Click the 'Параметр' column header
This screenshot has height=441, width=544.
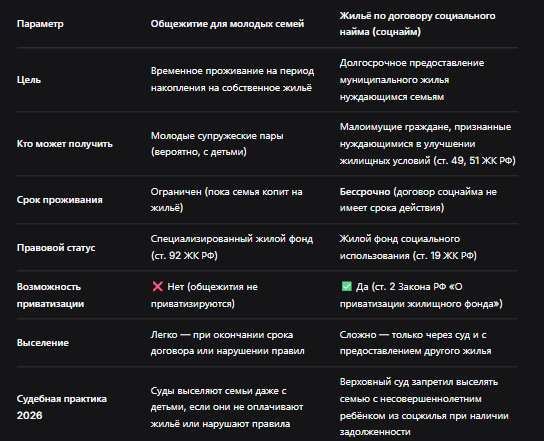point(40,24)
